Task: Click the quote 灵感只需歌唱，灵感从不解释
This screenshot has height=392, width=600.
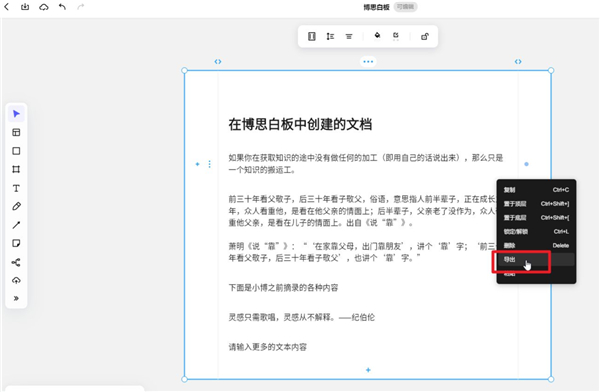Action: (x=302, y=317)
